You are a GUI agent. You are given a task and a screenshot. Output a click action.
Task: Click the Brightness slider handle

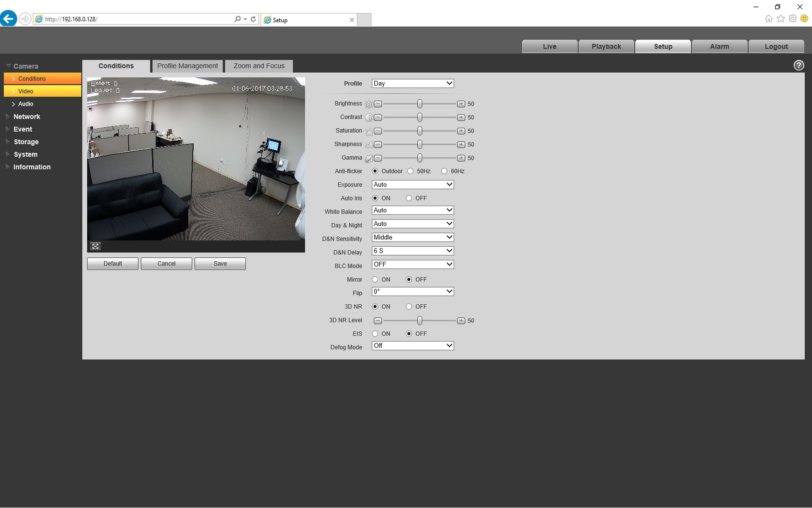click(420, 104)
